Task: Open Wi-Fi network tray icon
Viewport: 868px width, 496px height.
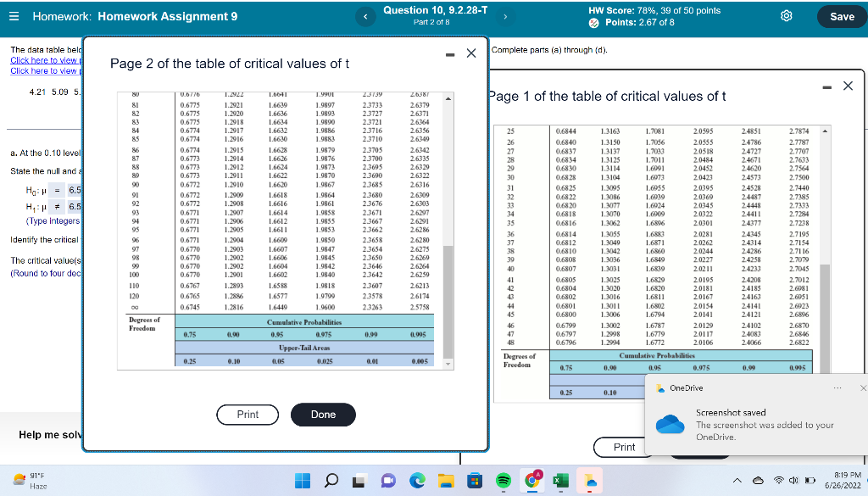Action: pyautogui.click(x=779, y=480)
